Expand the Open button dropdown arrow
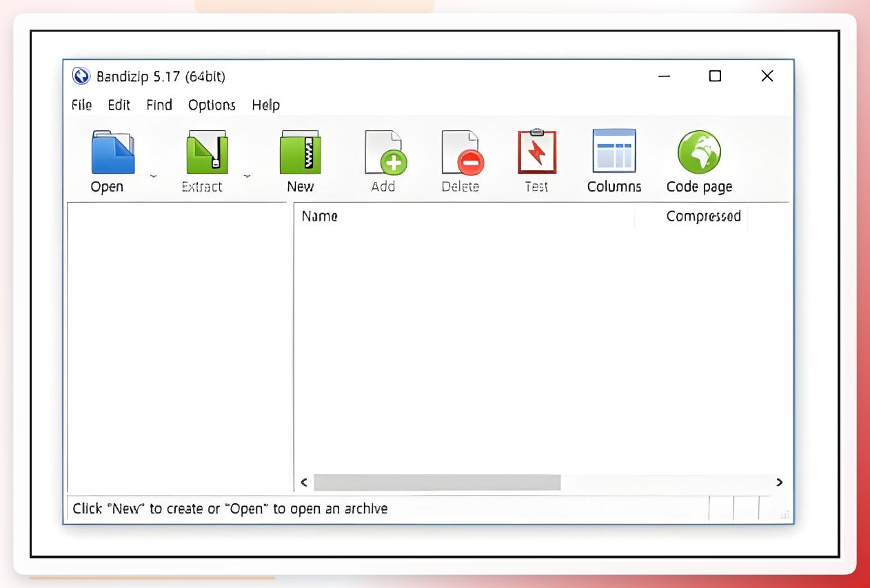The width and height of the screenshot is (870, 588). point(153,176)
